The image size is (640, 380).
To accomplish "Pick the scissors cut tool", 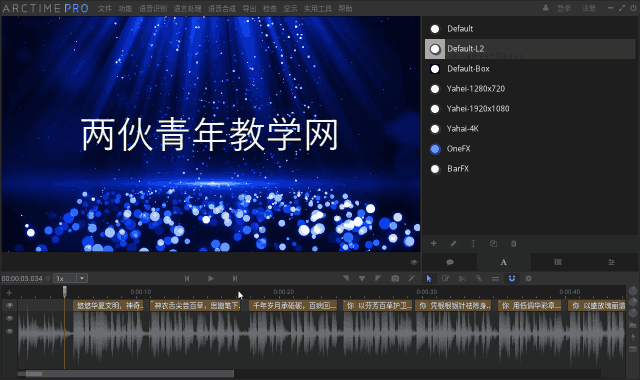I will [x=462, y=278].
